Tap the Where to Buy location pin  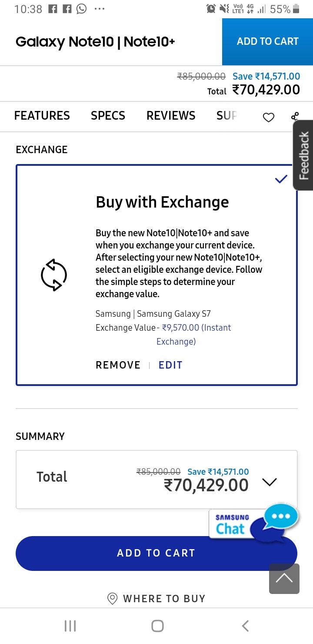click(112, 599)
